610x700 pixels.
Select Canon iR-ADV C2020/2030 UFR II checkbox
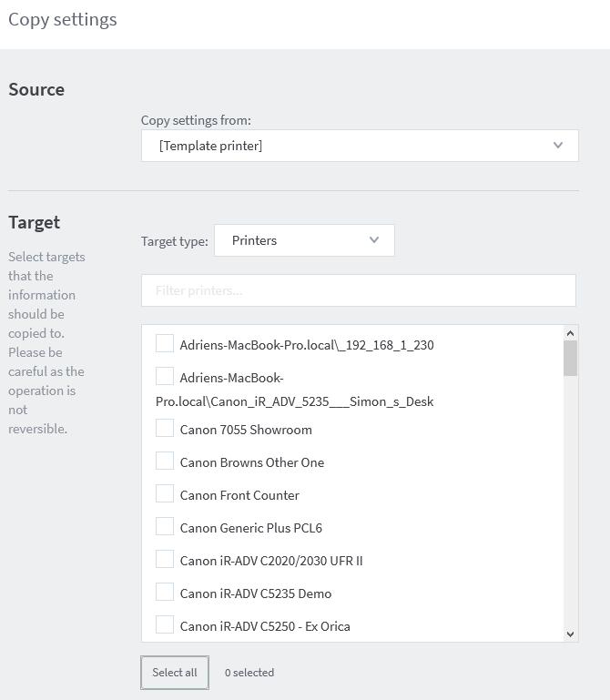tap(165, 560)
